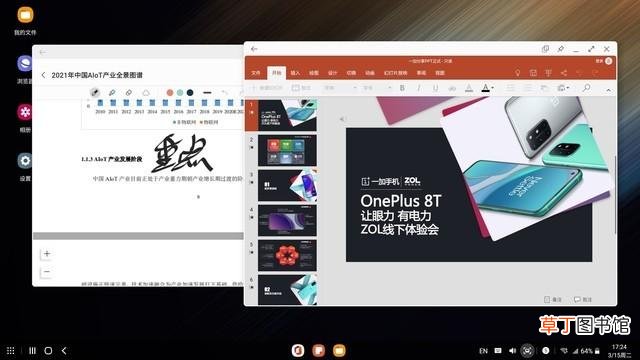Select slide 5 thumbnail with red flower
This screenshot has width=640, height=360.
(287, 256)
